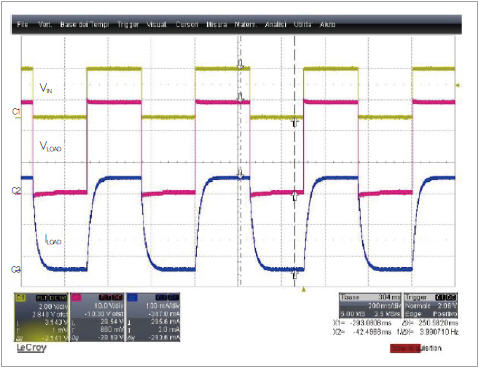Open the Trigger descriptor box at bottom right
This screenshot has height=368, width=481.
[431, 305]
